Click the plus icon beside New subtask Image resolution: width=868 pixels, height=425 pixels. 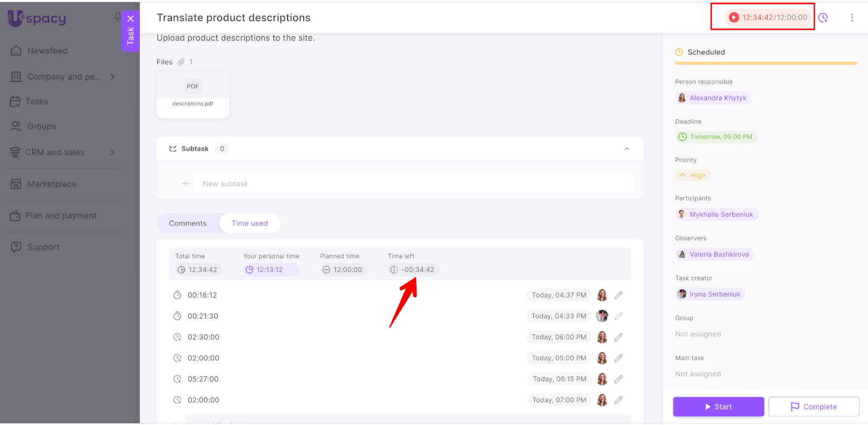(x=186, y=184)
